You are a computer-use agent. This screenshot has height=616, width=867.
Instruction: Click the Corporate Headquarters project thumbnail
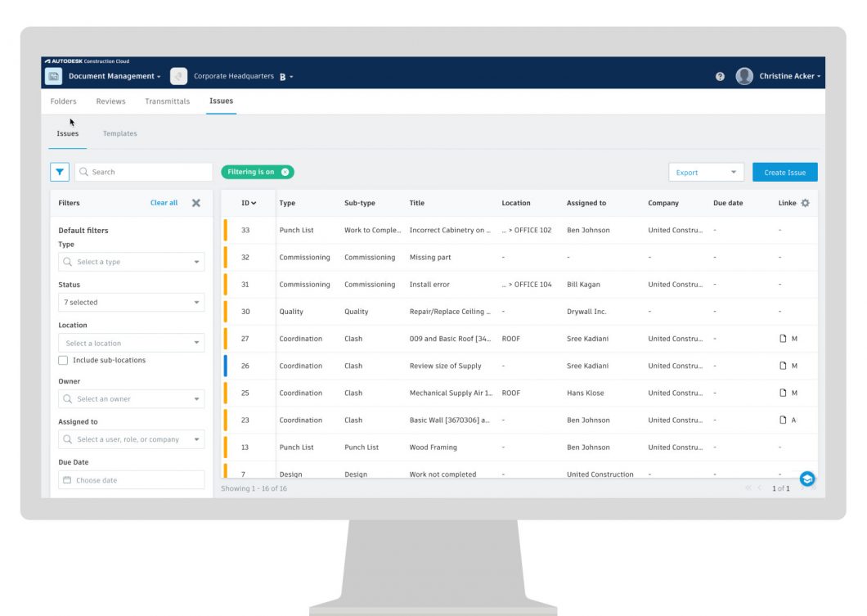coord(178,76)
